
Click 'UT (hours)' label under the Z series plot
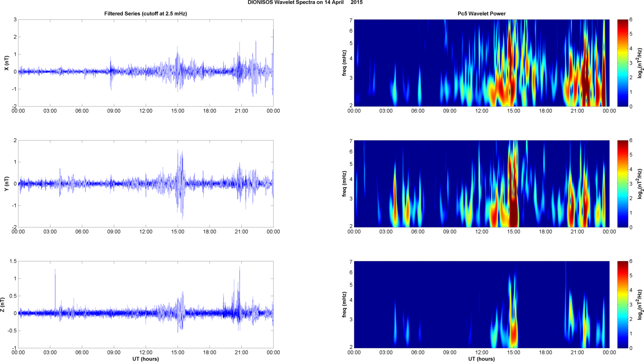pos(146,359)
